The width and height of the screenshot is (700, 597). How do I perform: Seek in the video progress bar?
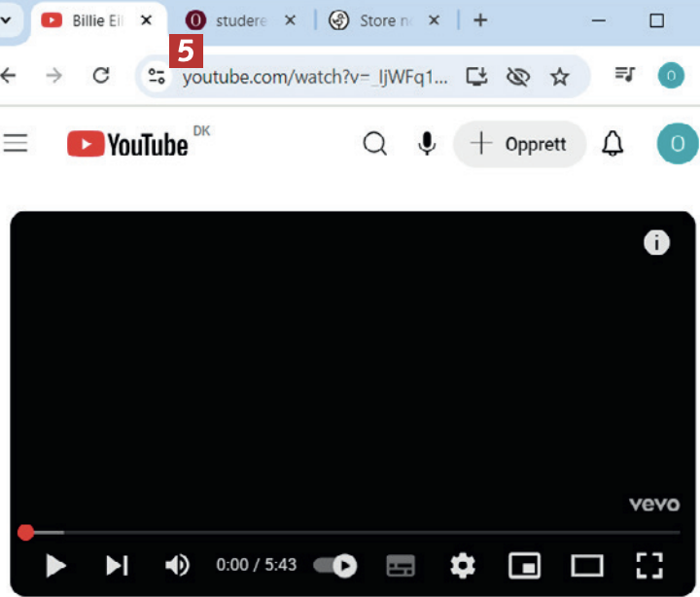pos(349,532)
